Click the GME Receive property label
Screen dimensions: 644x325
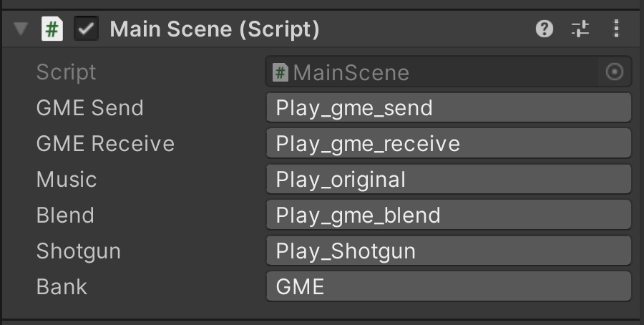105,144
